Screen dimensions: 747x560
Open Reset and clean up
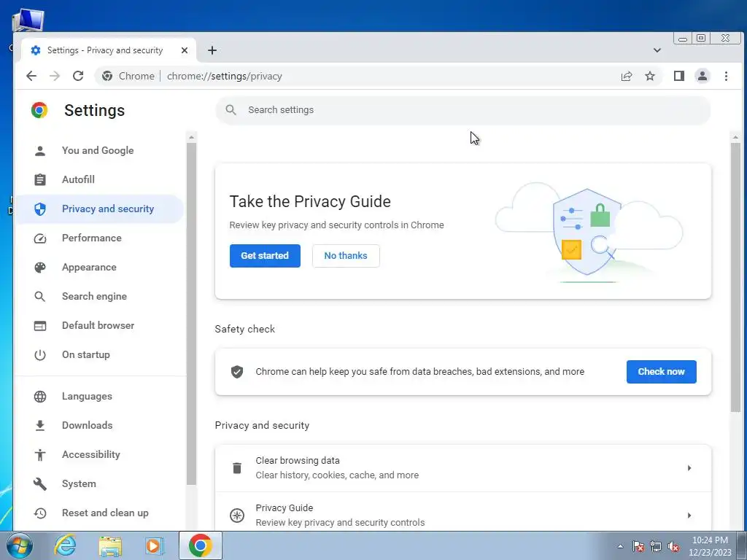click(x=100, y=513)
